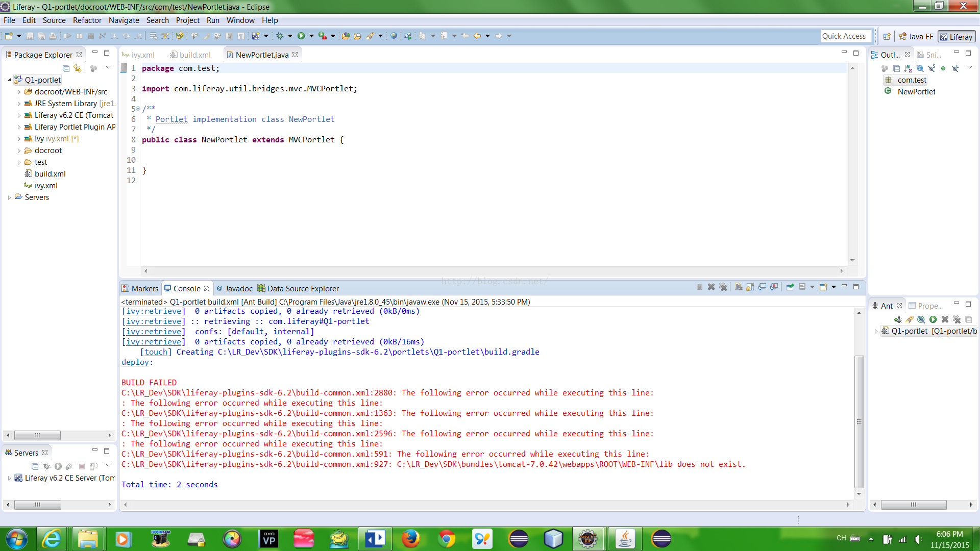Run the program with green play button
The width and height of the screenshot is (980, 551).
pos(301,36)
